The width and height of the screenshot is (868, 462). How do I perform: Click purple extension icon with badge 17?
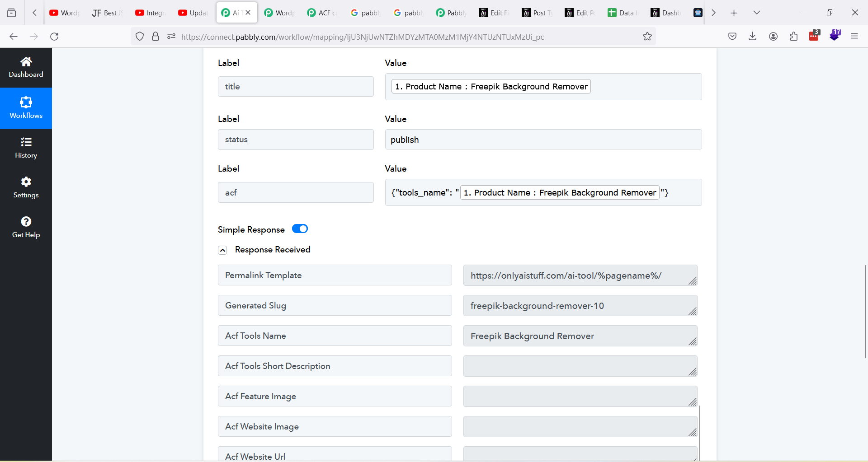[x=835, y=35]
